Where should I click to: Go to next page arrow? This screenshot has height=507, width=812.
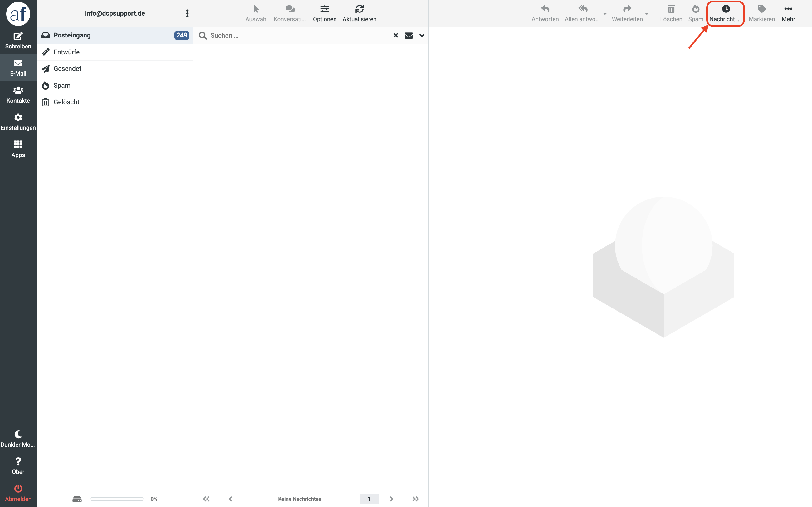391,499
